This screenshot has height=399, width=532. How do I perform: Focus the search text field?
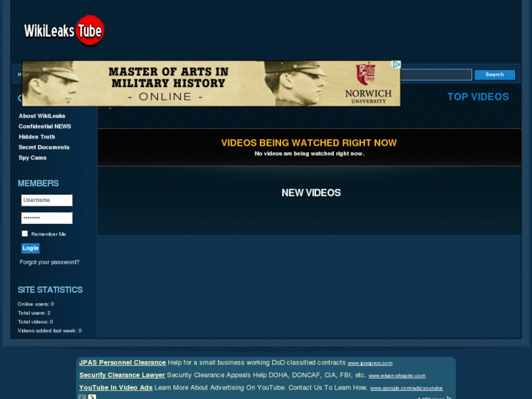pos(436,75)
